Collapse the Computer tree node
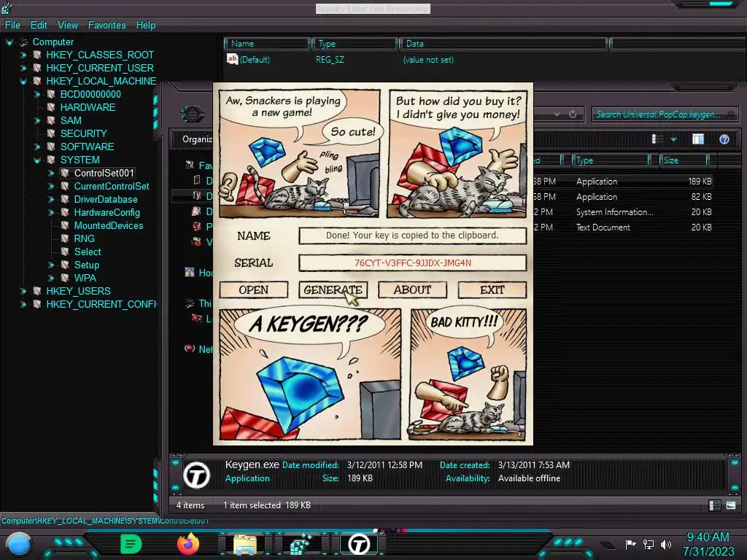This screenshot has height=560, width=747. click(9, 42)
